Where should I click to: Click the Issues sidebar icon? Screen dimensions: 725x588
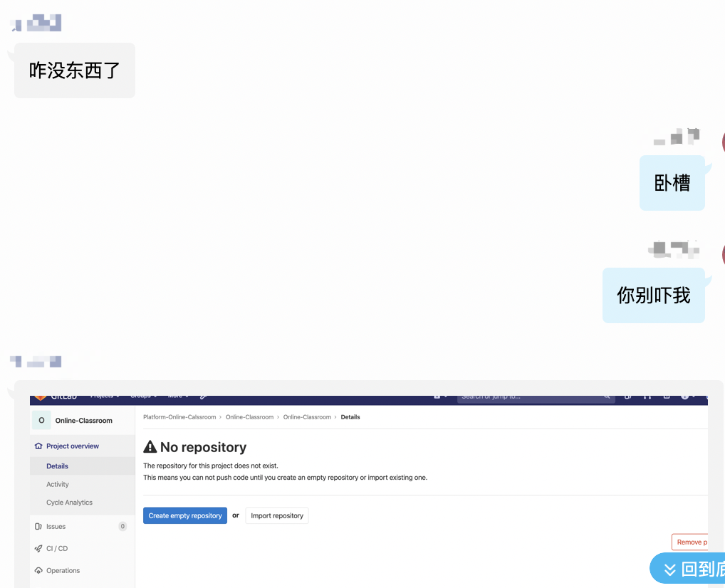(x=38, y=527)
